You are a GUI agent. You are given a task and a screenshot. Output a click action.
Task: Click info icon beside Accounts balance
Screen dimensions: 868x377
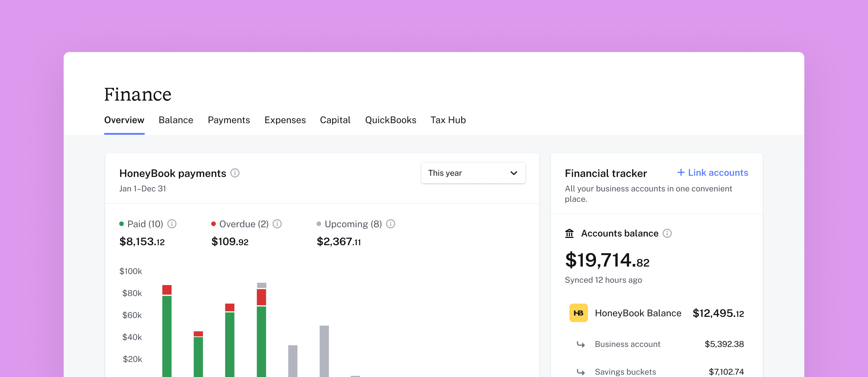667,233
